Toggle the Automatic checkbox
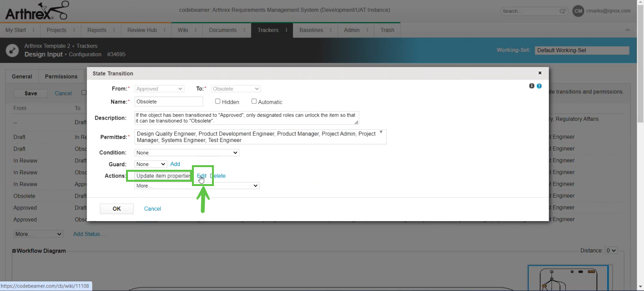 point(254,102)
